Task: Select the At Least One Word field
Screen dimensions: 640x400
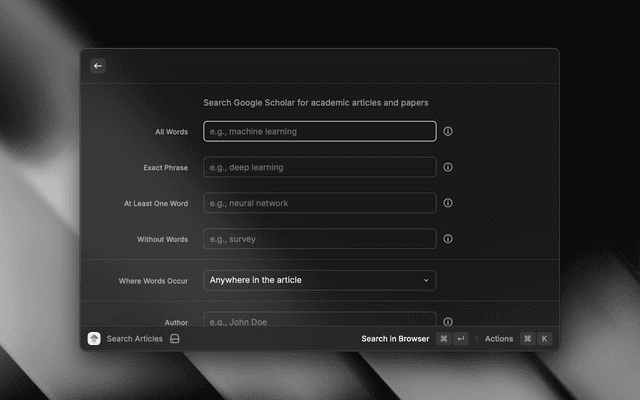Action: click(x=319, y=203)
